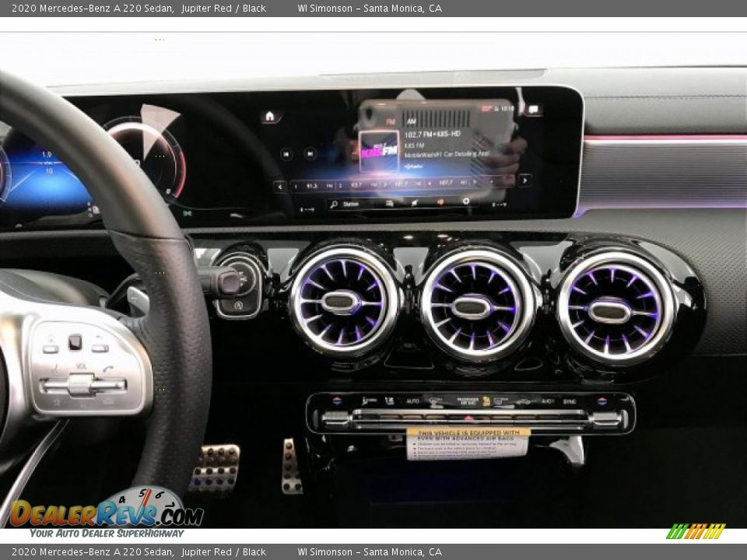Tap the red hazard warning button
The height and width of the screenshot is (560, 747).
(x=468, y=419)
